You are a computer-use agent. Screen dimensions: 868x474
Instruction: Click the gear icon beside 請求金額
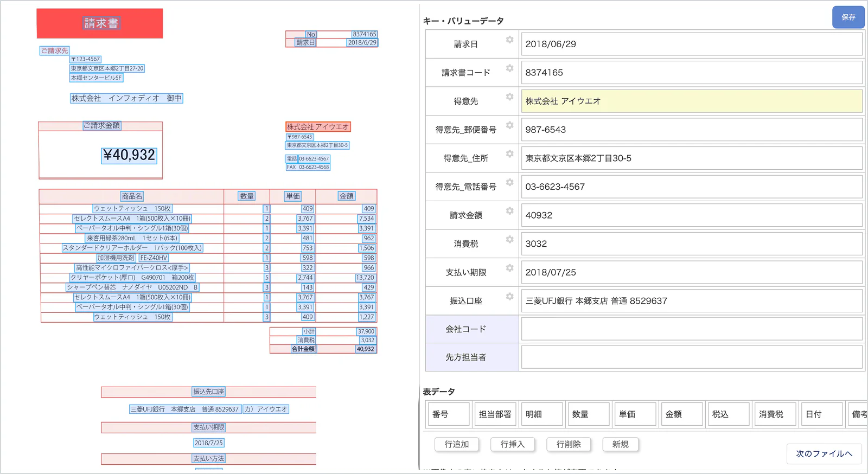(x=509, y=210)
